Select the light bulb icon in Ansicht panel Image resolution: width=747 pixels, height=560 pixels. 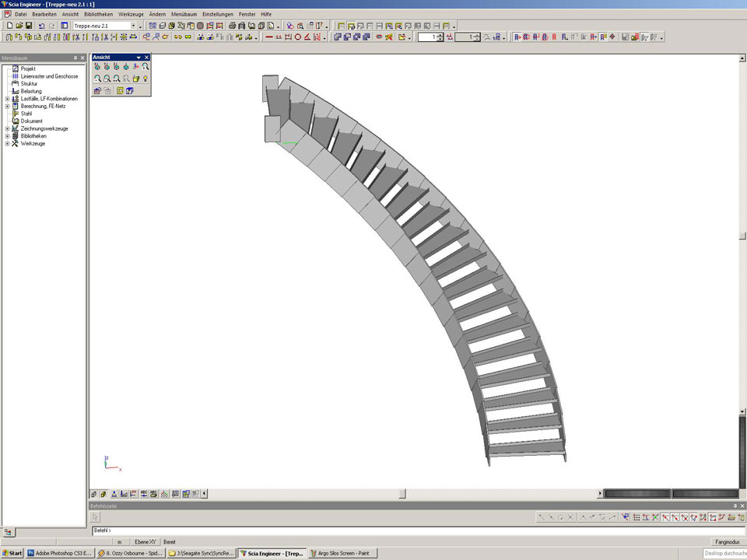(x=146, y=79)
